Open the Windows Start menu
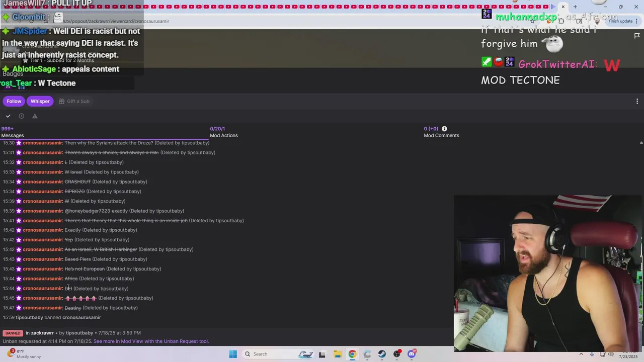 [x=233, y=354]
